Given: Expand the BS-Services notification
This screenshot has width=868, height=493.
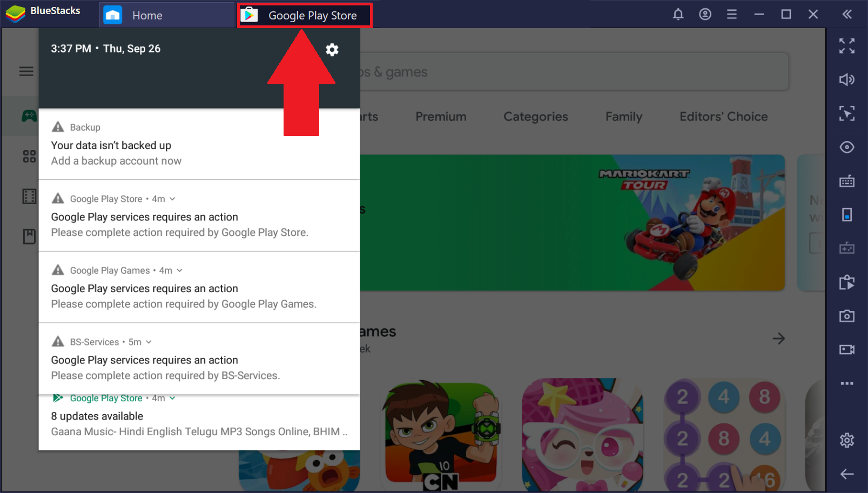Looking at the screenshot, I should pyautogui.click(x=149, y=342).
